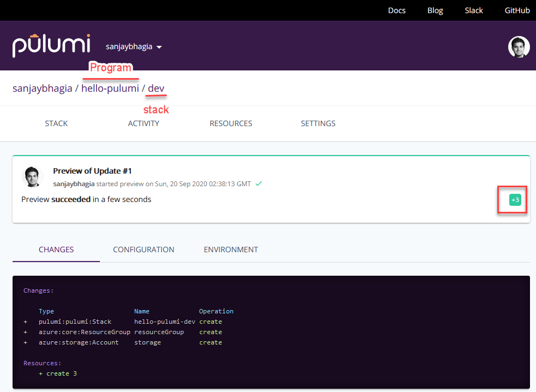Click the author avatar beside Preview of Update #1
536x392 pixels.
[x=32, y=177]
